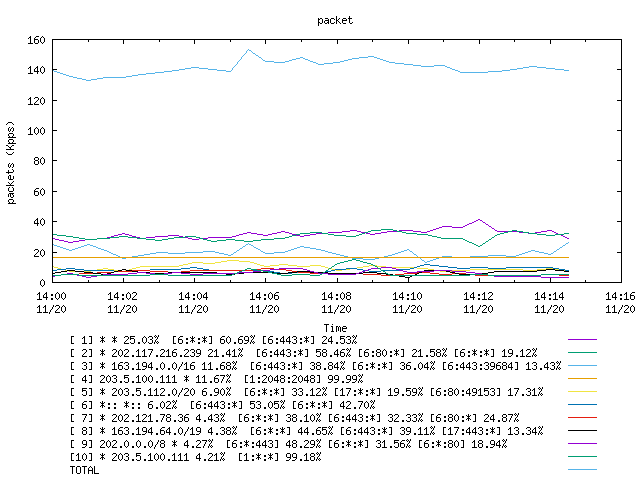Click the y-axis label "packets (Kpps)"

[11, 162]
